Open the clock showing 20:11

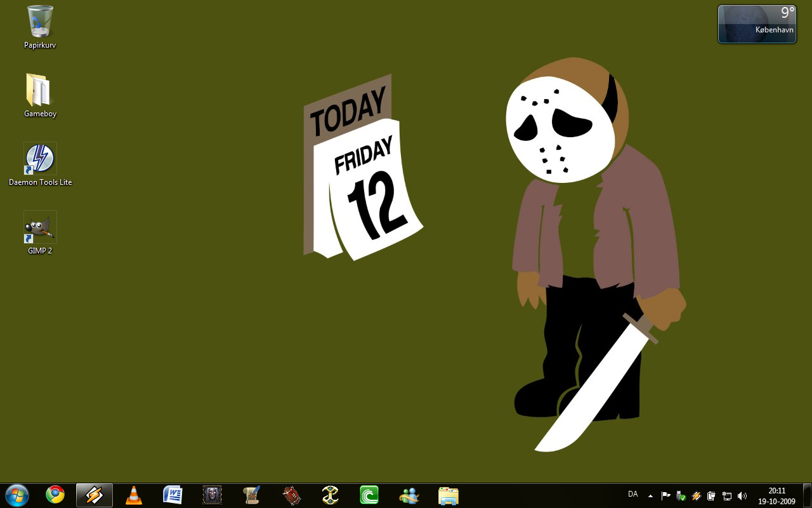point(776,496)
